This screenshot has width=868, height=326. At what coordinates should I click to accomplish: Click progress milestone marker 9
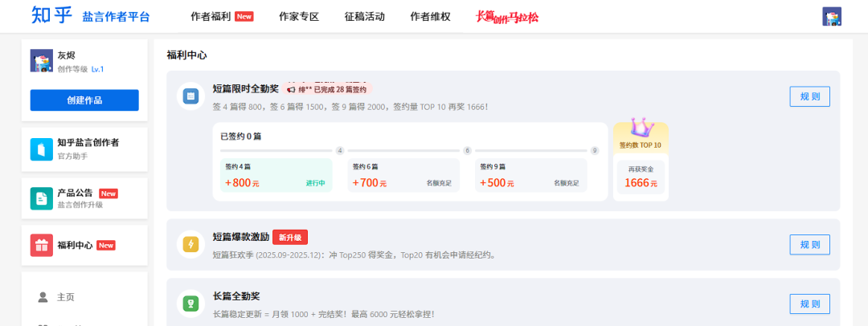tap(595, 150)
